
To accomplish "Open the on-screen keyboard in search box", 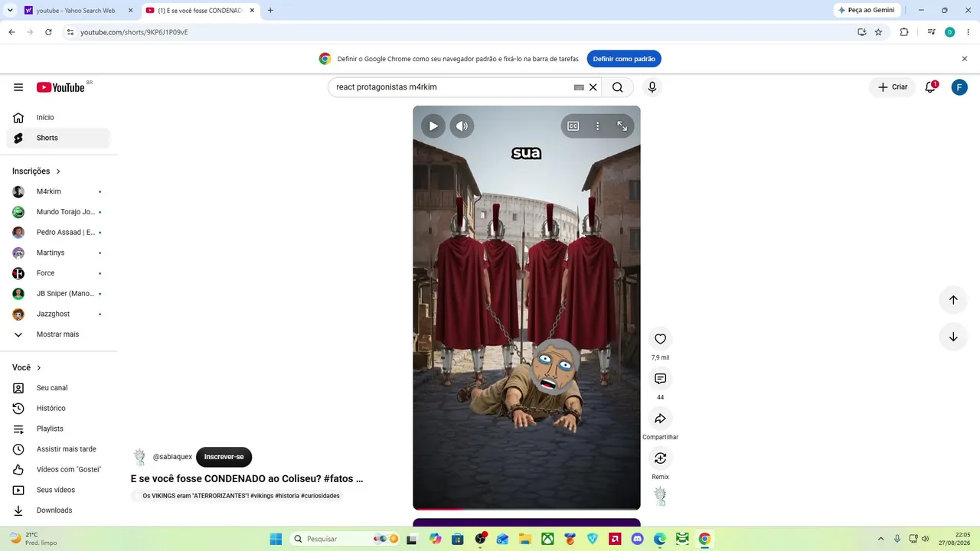I will click(x=579, y=87).
